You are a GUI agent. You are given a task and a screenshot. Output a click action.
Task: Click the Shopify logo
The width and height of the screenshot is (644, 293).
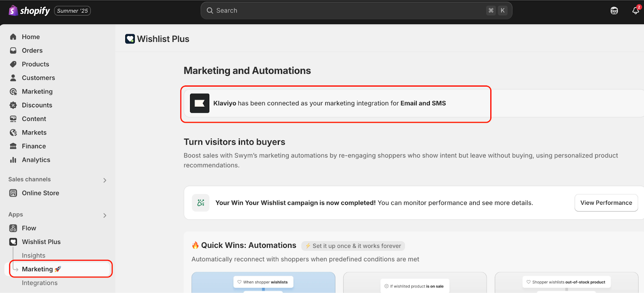[29, 10]
